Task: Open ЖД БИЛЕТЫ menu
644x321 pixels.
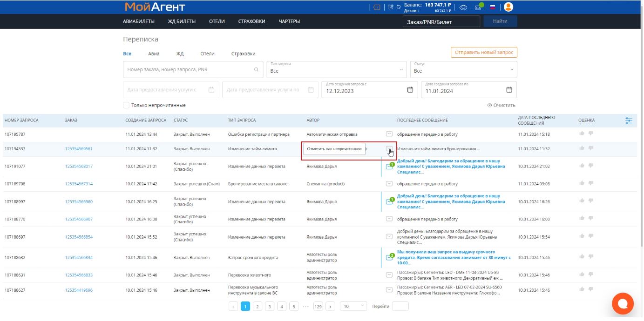Action: pos(182,21)
